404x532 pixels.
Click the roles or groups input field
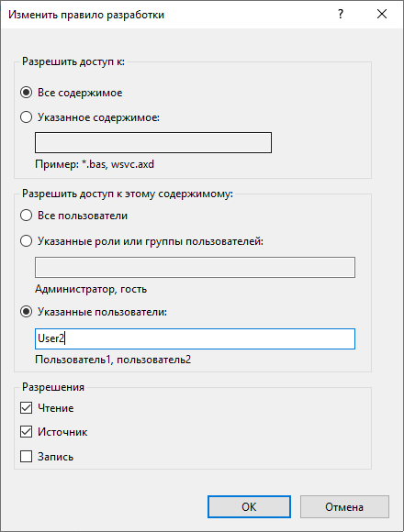pos(195,267)
